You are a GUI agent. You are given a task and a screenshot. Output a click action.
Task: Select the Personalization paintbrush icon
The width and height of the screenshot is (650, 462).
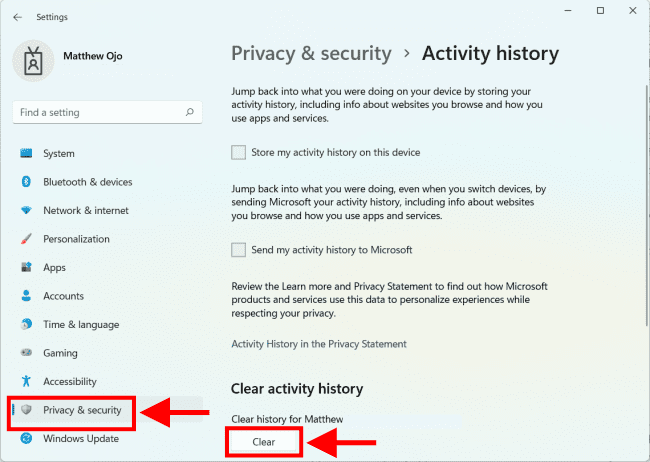(x=26, y=240)
